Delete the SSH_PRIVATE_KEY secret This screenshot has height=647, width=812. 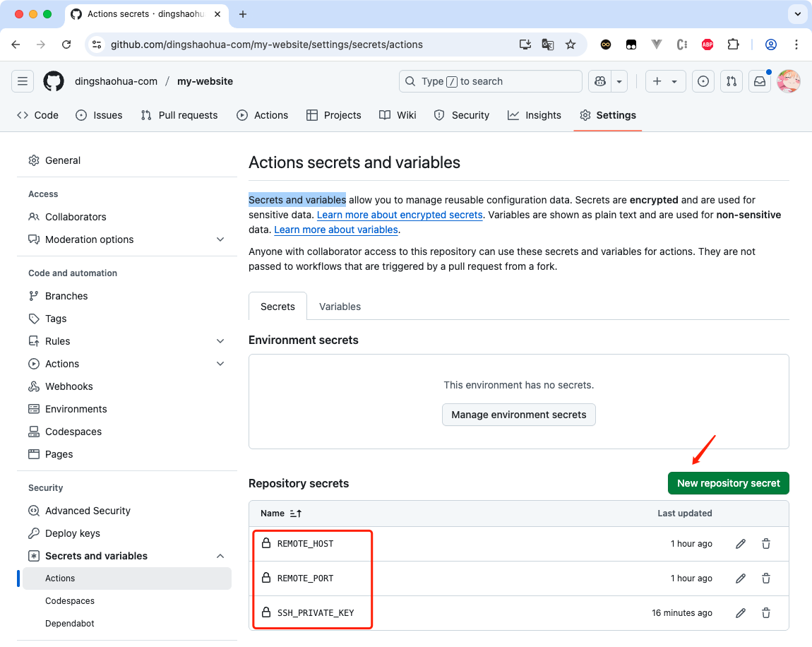(766, 613)
